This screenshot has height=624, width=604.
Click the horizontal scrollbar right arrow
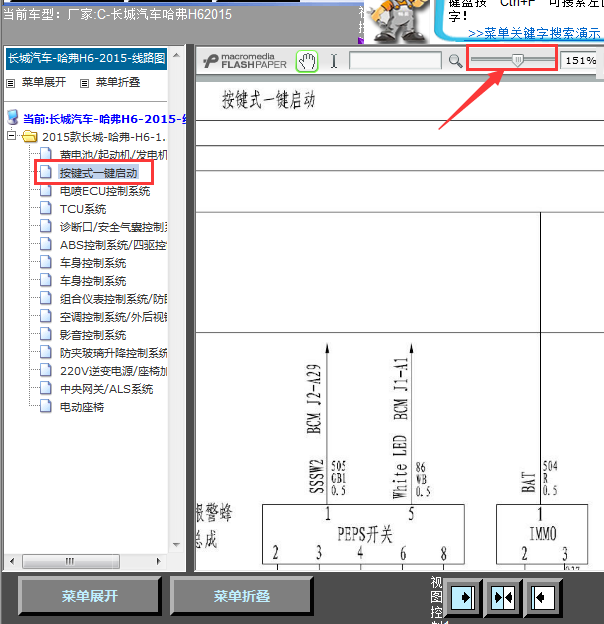point(159,562)
